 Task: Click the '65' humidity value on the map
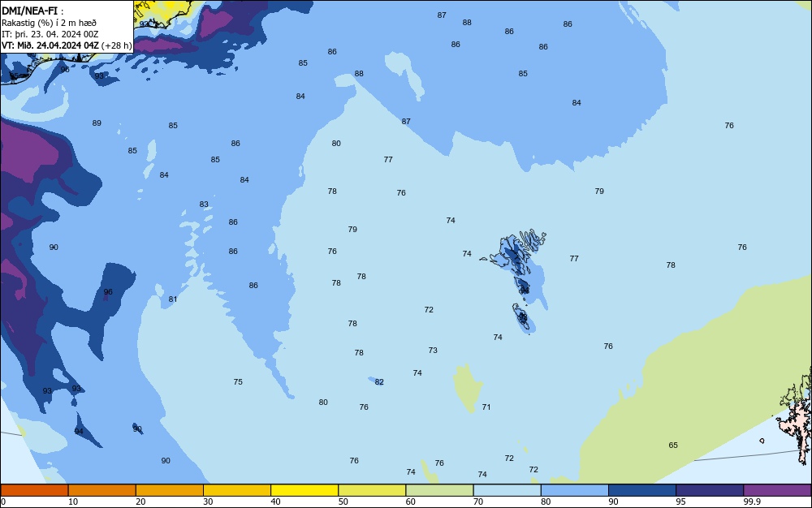click(673, 445)
